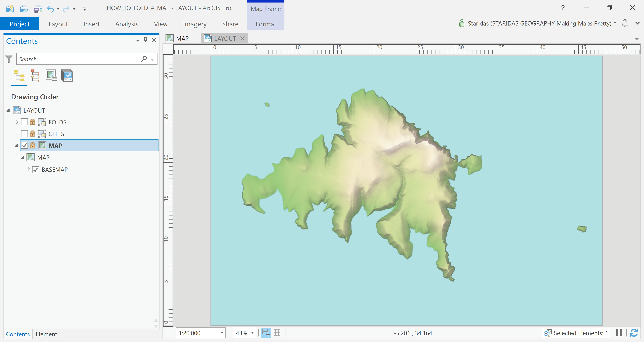The image size is (644, 342).
Task: Expand the CELLS group in tree
Action: tap(17, 134)
